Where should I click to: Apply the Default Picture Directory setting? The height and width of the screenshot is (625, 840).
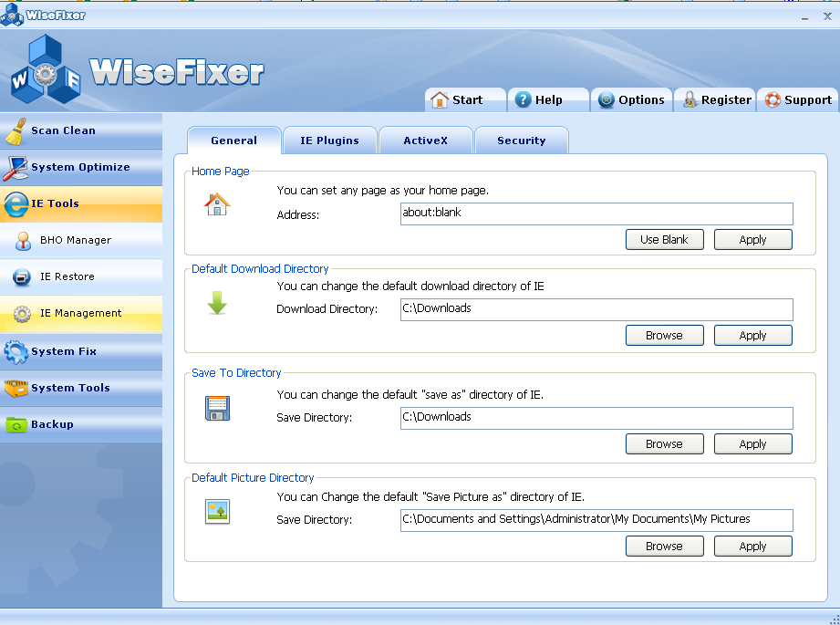click(752, 547)
